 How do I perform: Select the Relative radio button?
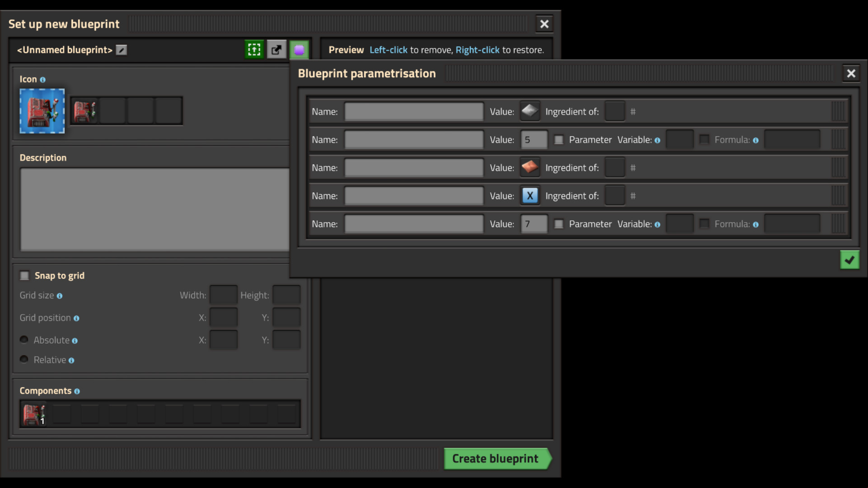(24, 359)
